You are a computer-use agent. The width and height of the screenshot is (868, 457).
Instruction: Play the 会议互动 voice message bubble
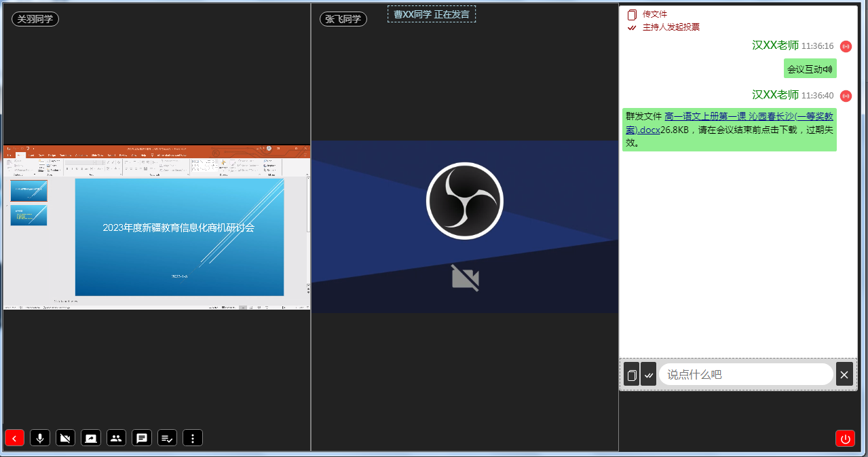click(810, 69)
